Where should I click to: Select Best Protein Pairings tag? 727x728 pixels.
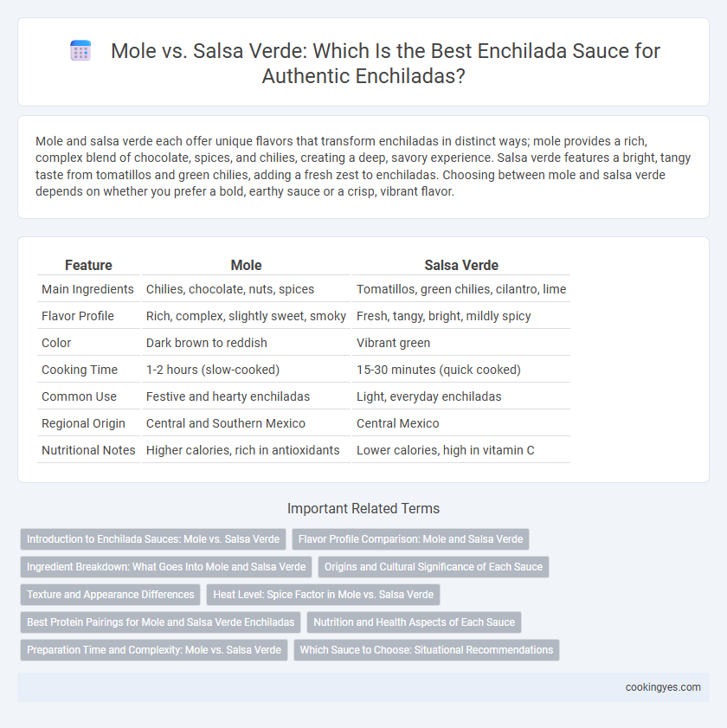click(x=161, y=622)
